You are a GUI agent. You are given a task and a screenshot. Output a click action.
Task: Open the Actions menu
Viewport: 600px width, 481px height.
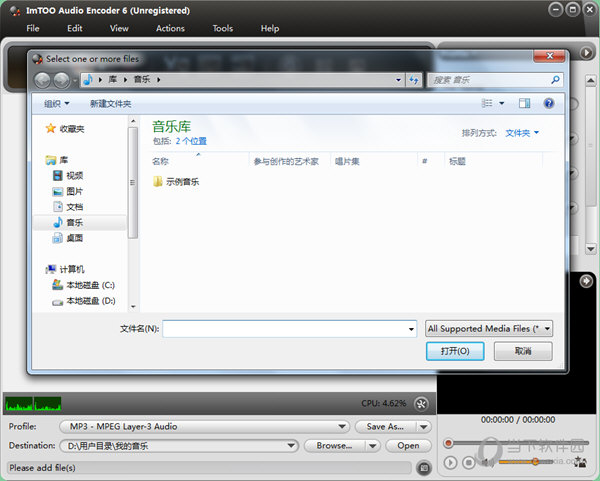(x=170, y=28)
